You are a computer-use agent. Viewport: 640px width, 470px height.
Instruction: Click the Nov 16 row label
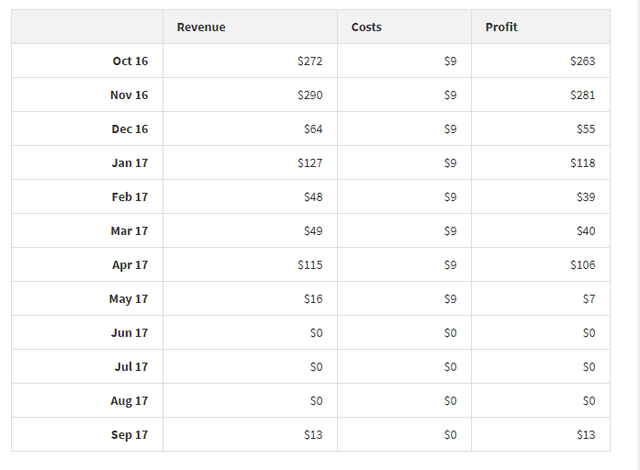pyautogui.click(x=129, y=95)
